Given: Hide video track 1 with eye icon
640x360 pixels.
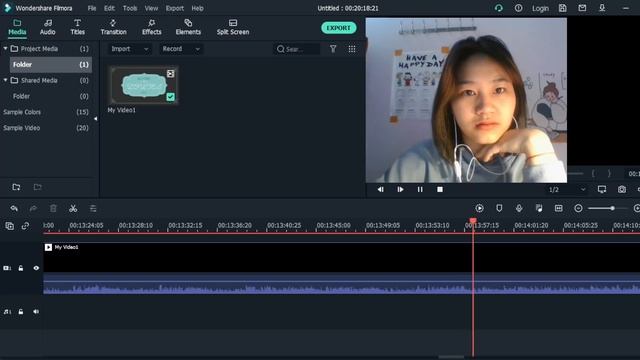Looking at the screenshot, I should click(36, 268).
